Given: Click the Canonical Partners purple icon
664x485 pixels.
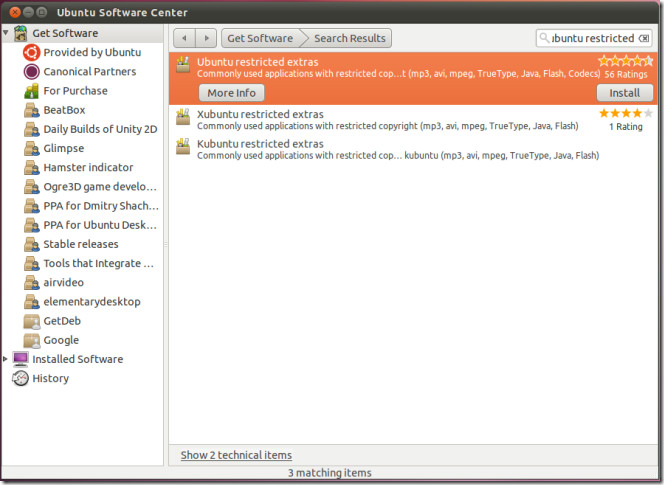Looking at the screenshot, I should (31, 72).
